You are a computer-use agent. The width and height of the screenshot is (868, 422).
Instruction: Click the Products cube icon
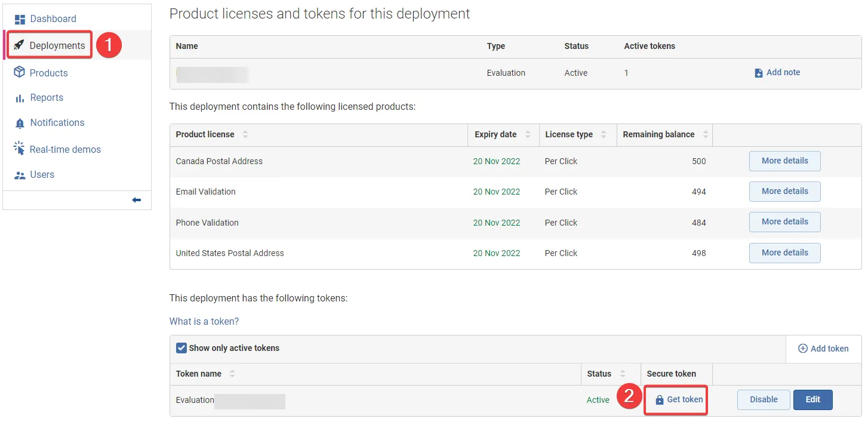(x=20, y=73)
